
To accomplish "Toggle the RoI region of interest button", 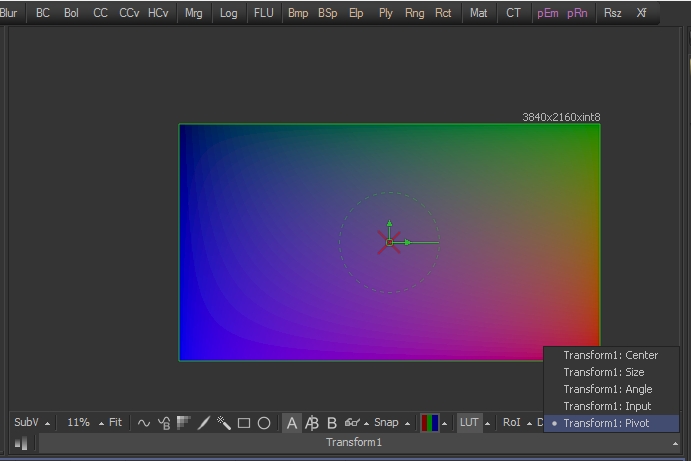I will (x=511, y=422).
